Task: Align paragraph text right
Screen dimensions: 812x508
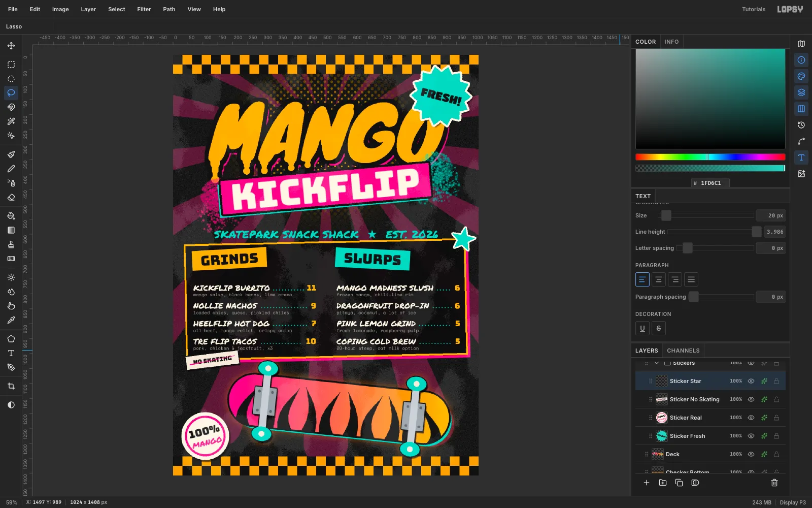Action: pyautogui.click(x=675, y=279)
